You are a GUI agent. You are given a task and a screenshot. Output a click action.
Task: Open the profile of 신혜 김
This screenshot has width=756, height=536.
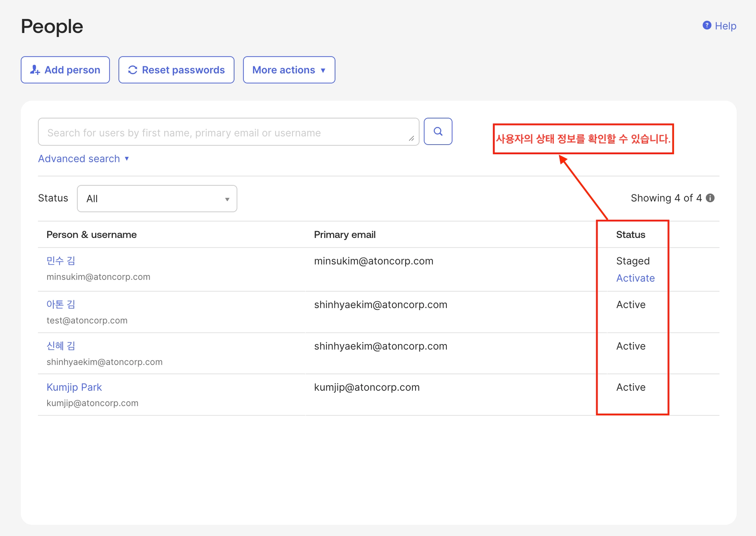click(x=61, y=346)
